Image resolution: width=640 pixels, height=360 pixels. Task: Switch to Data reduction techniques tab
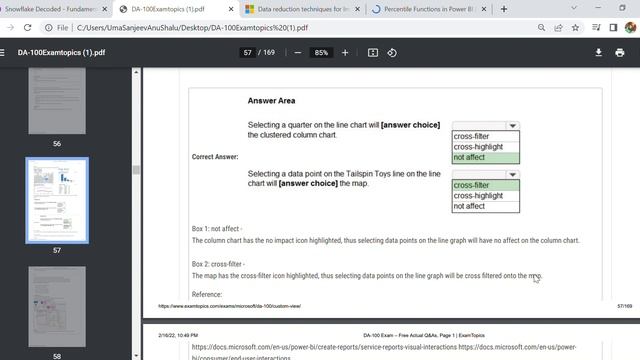tap(303, 9)
